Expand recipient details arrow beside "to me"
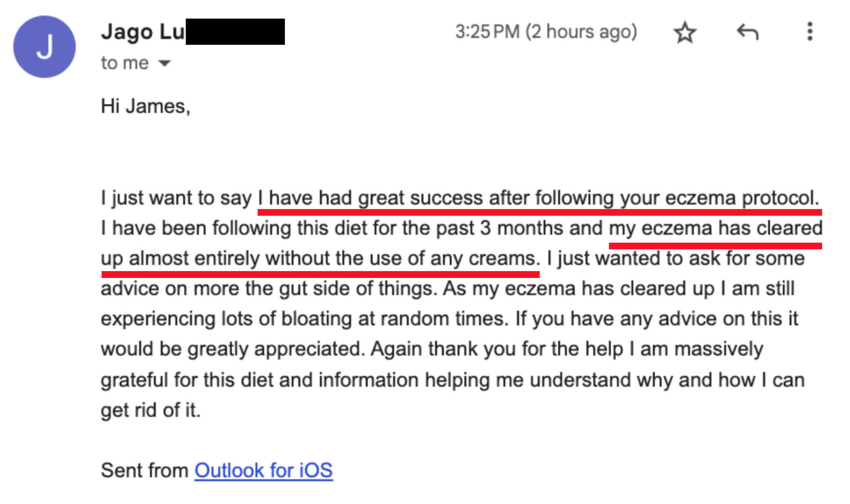 coord(164,64)
